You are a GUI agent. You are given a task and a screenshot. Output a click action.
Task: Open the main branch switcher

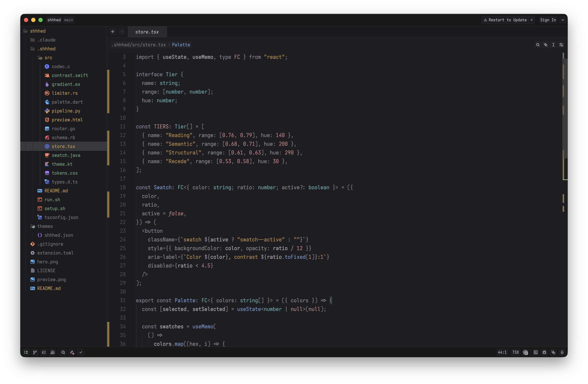pyautogui.click(x=69, y=20)
